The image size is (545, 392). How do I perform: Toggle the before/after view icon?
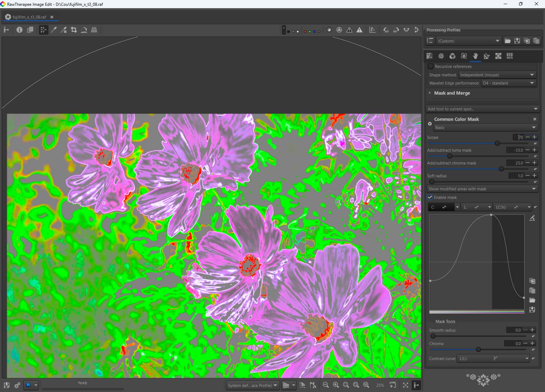(x=30, y=30)
